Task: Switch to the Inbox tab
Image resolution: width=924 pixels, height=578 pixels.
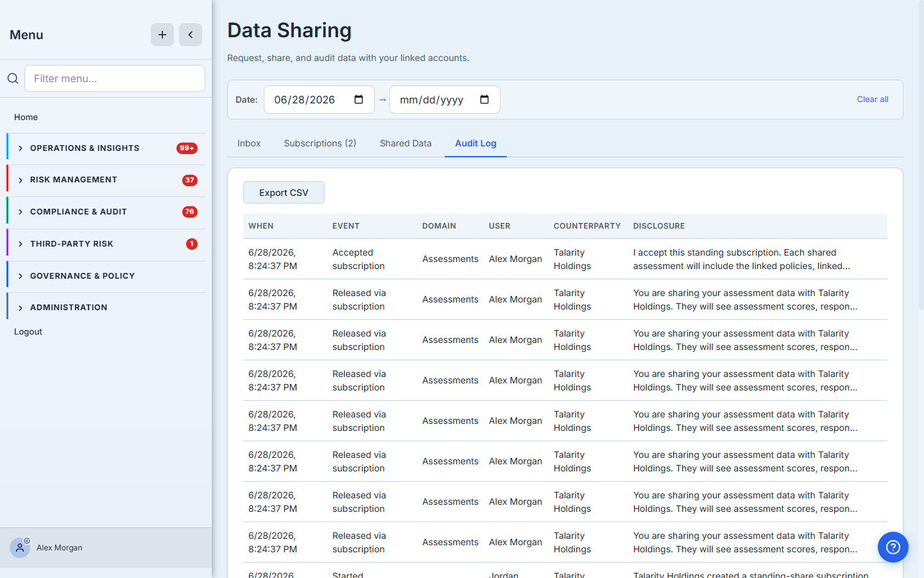Action: [x=249, y=143]
